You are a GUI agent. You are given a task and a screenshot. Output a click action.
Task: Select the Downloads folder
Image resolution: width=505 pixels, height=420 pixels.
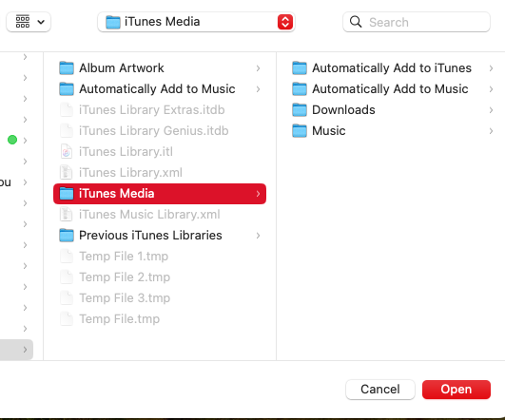tap(392, 110)
